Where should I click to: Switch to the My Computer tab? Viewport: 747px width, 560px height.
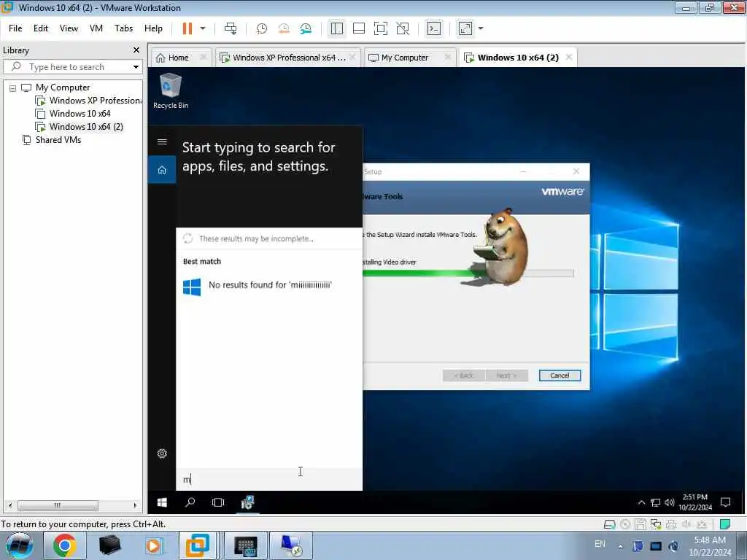[405, 58]
